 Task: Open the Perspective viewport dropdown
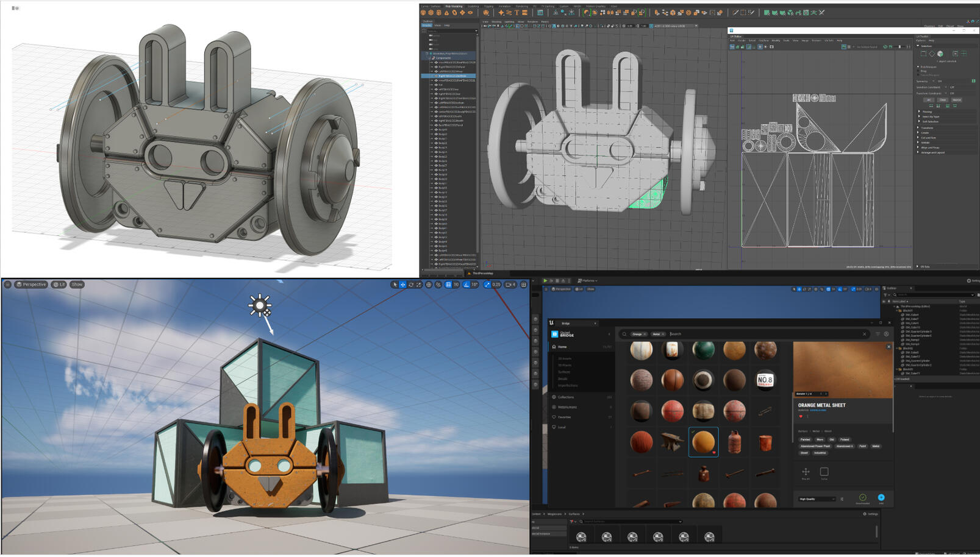(x=31, y=285)
